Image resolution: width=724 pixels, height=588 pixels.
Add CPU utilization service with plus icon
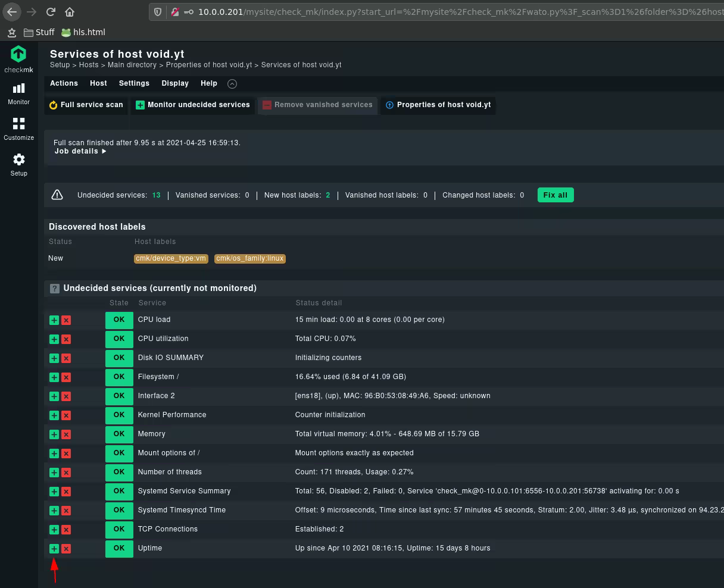(54, 339)
